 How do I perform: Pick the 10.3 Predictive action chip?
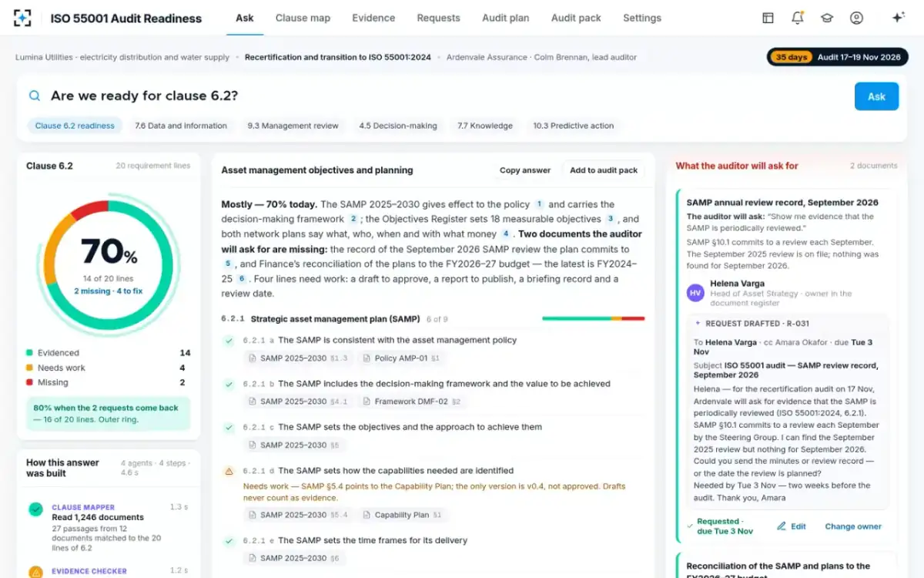tap(574, 126)
